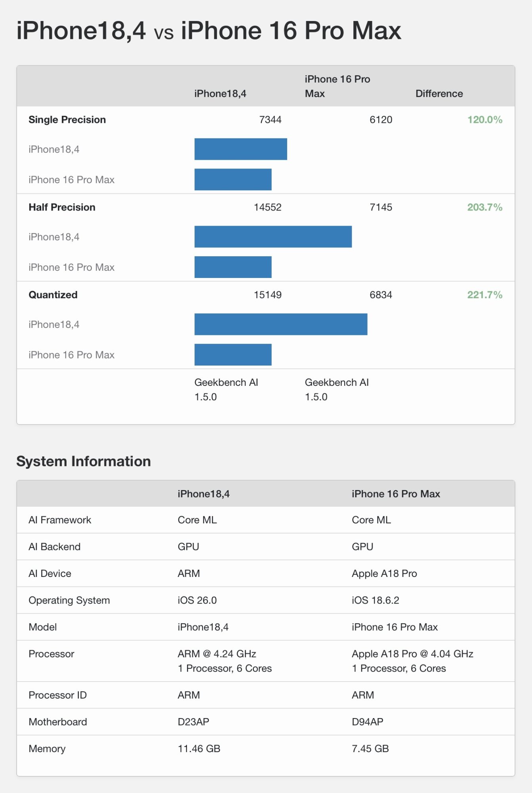
Task: Click the Quantized iPhone 16 Pro Max bar
Action: [x=233, y=354]
